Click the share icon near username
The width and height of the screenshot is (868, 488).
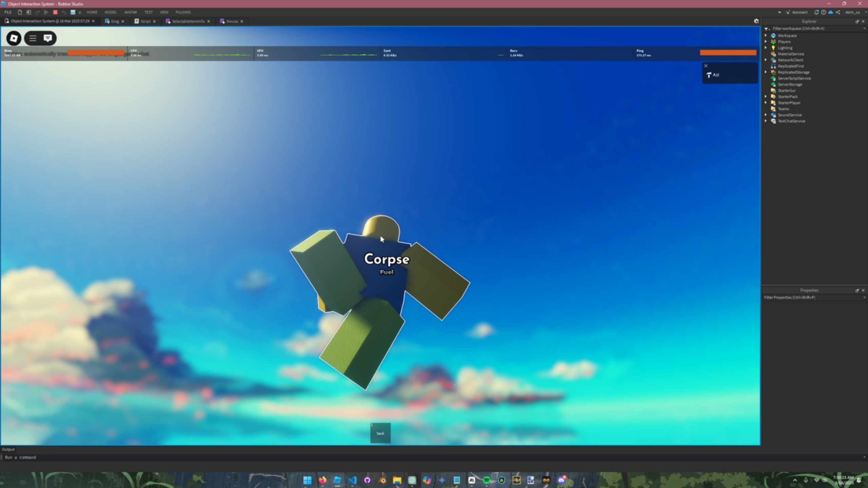[x=838, y=12]
